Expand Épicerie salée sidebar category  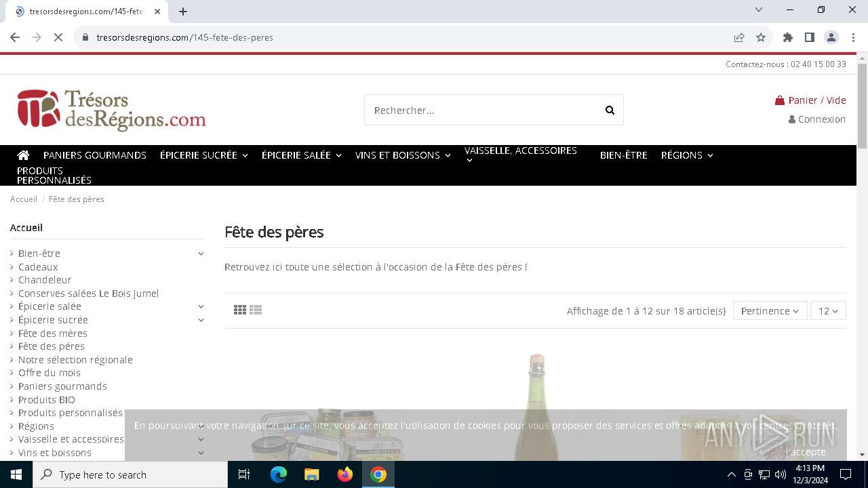(x=201, y=306)
